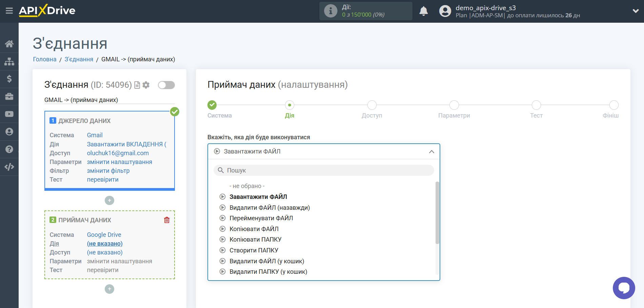Collapse the Завантажити ФАЙЛ action dropdown
This screenshot has width=644, height=308.
(x=324, y=151)
